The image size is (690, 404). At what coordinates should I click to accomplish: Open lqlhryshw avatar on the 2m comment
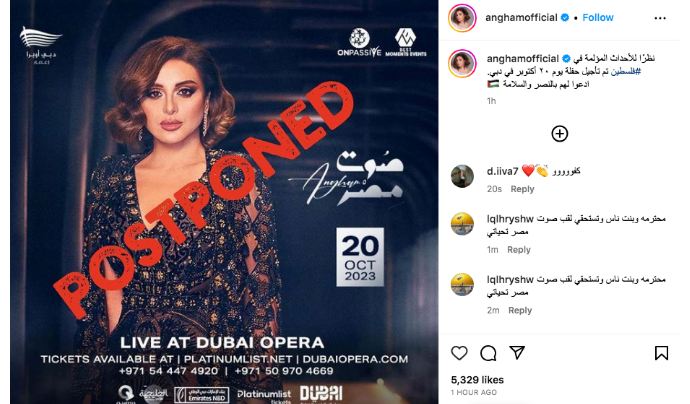tap(462, 284)
